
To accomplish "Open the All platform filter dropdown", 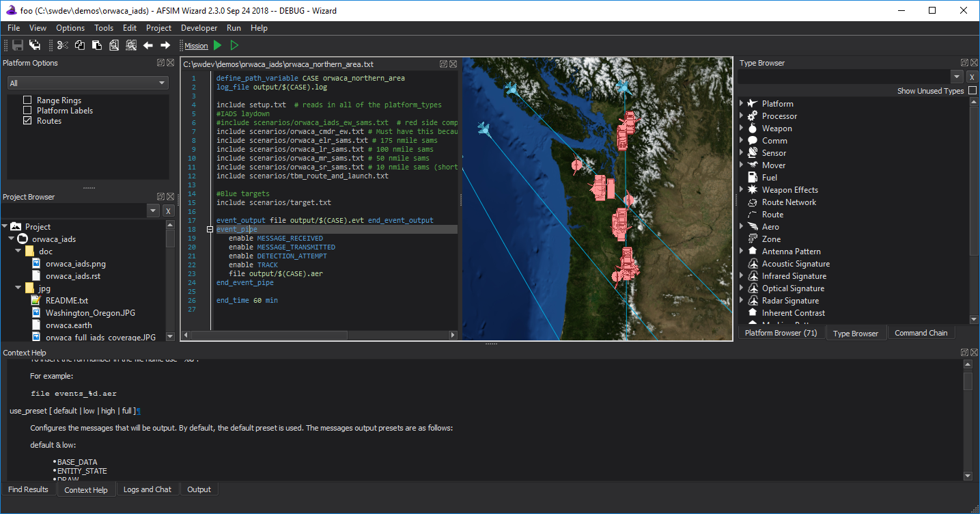I will (87, 83).
